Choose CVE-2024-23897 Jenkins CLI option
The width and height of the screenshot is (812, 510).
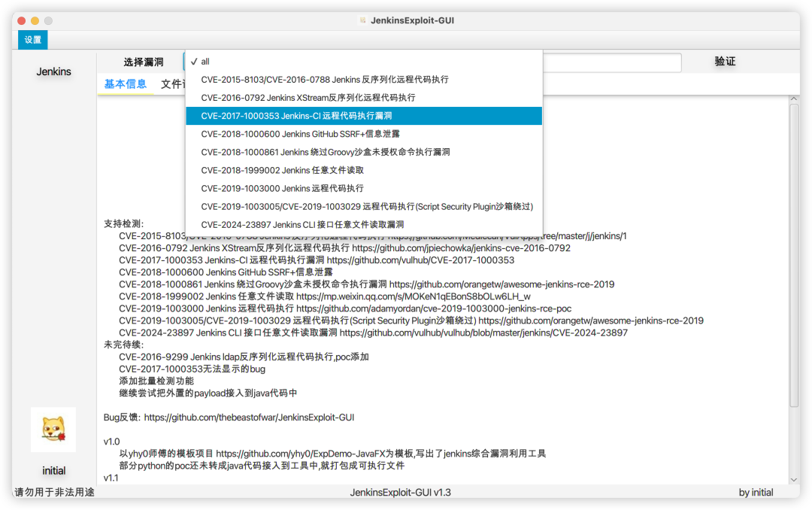pos(364,224)
